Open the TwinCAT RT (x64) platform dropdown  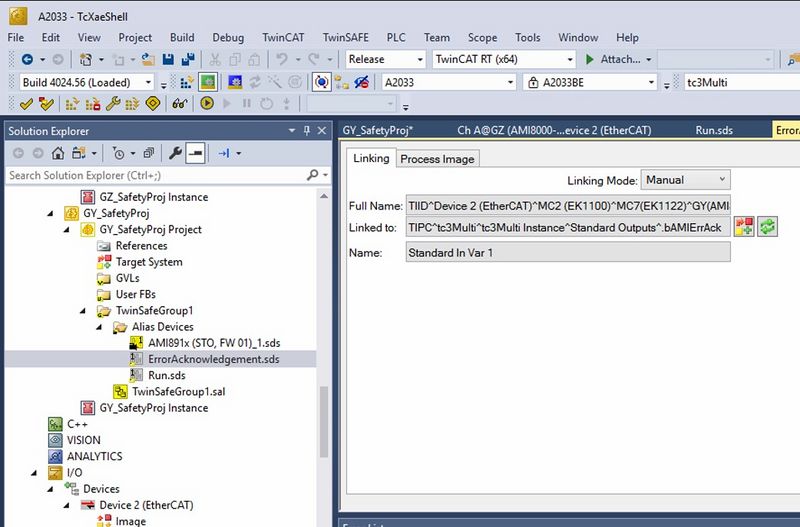point(503,60)
